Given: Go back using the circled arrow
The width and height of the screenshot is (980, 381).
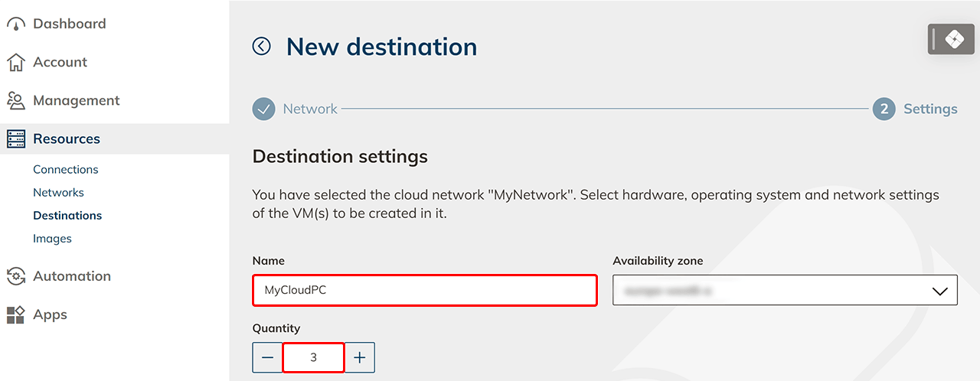Looking at the screenshot, I should (262, 47).
